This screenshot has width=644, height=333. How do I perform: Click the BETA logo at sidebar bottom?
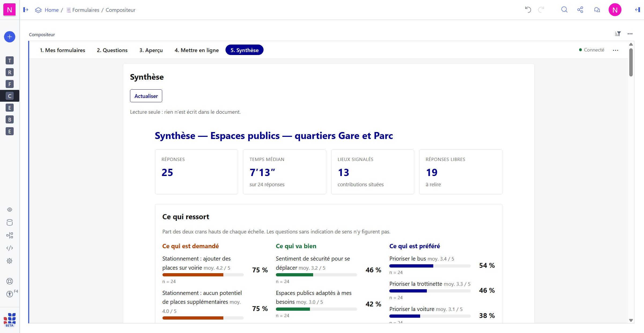point(10,320)
